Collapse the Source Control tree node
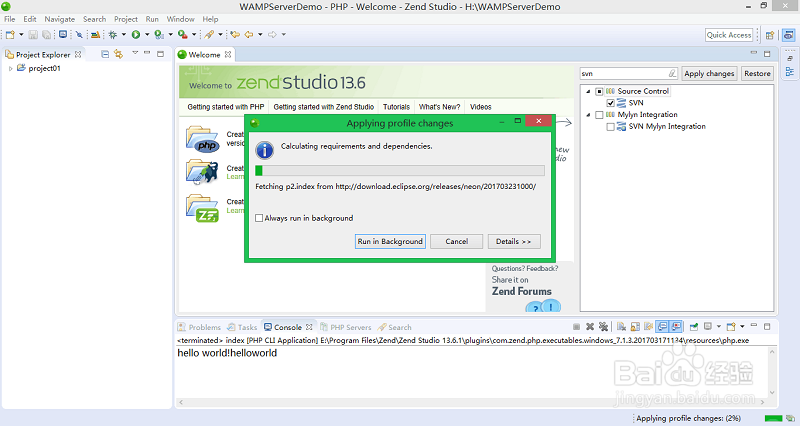Viewport: 800px width, 426px height. click(x=588, y=91)
